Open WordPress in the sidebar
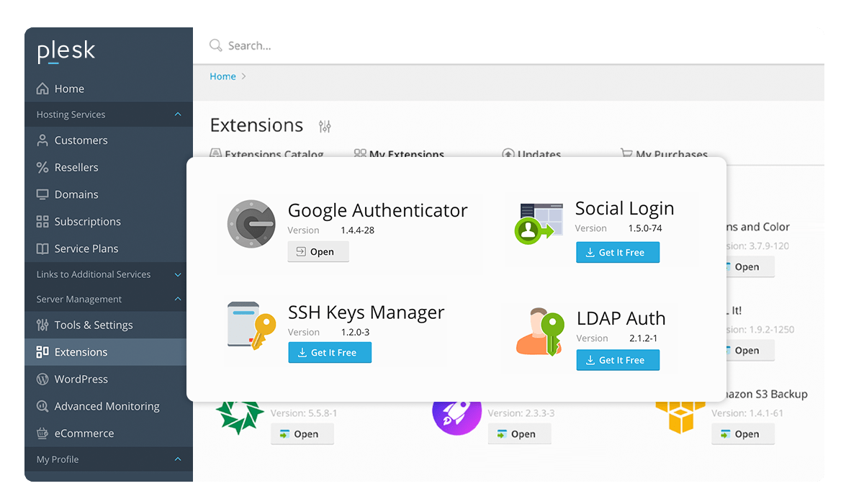 coord(81,379)
